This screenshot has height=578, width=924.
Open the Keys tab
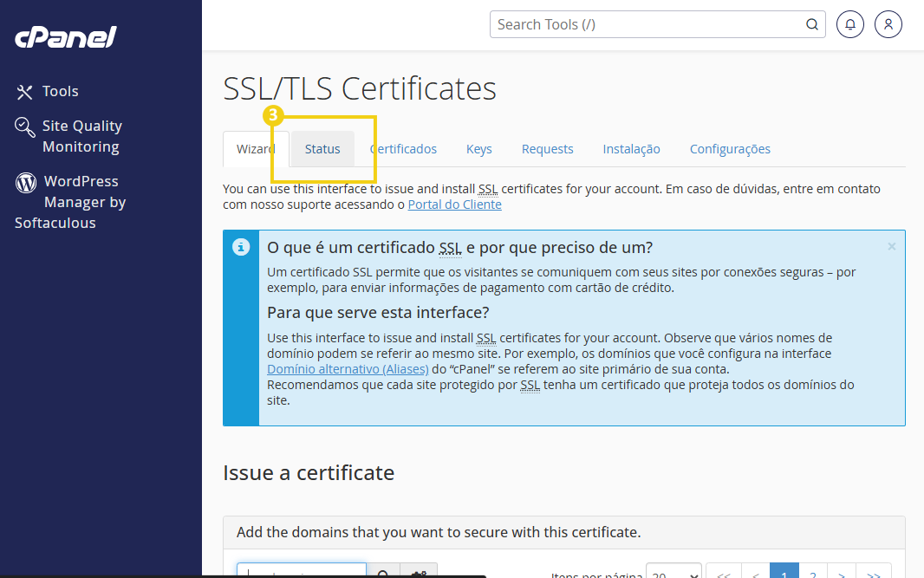(479, 149)
